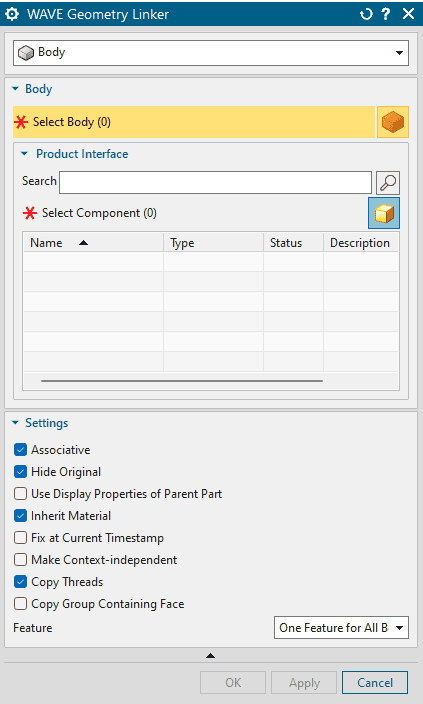Click the Select Component (0) label
Viewport: 423px width, 704px height.
coord(99,213)
